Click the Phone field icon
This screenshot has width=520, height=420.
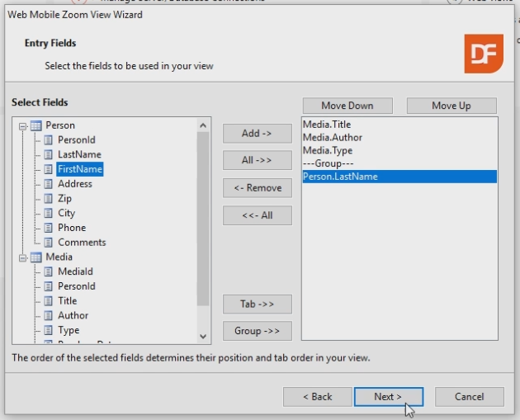pyautogui.click(x=48, y=228)
